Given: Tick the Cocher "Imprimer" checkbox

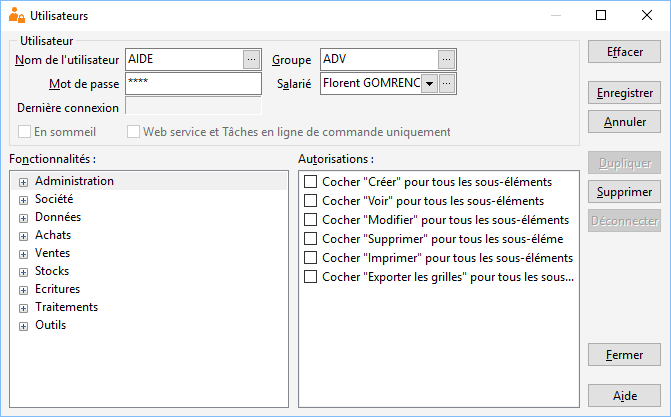Looking at the screenshot, I should (x=310, y=258).
